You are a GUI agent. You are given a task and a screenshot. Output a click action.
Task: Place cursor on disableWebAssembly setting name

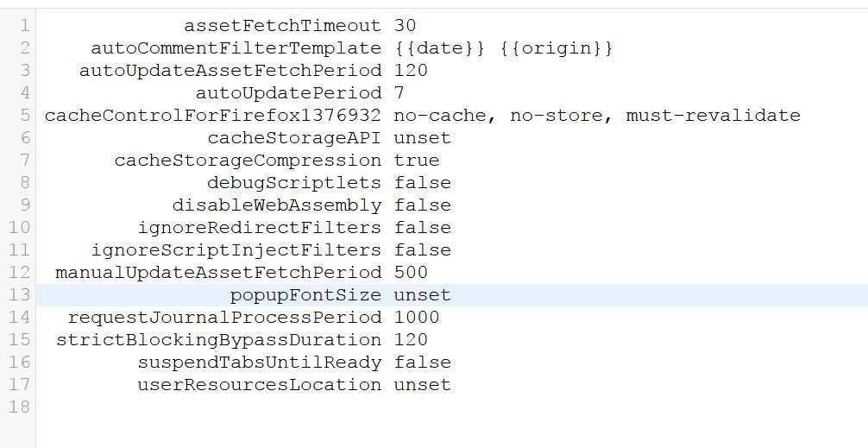point(276,205)
